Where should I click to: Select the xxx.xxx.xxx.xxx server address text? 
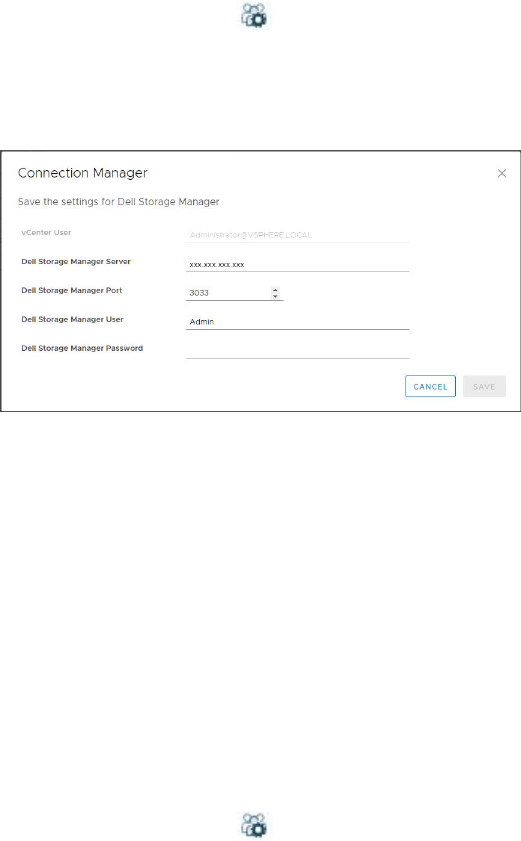click(217, 264)
